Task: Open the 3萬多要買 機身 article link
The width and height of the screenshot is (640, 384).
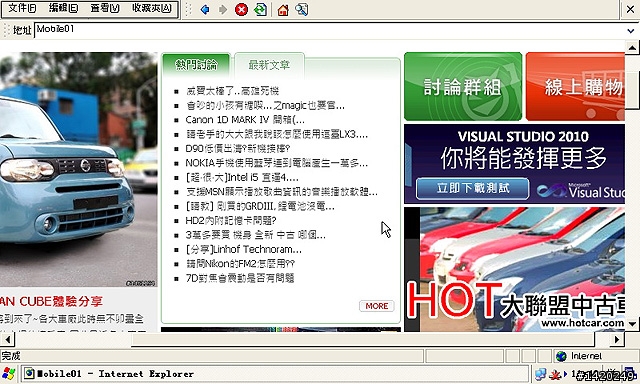Action: [255, 235]
